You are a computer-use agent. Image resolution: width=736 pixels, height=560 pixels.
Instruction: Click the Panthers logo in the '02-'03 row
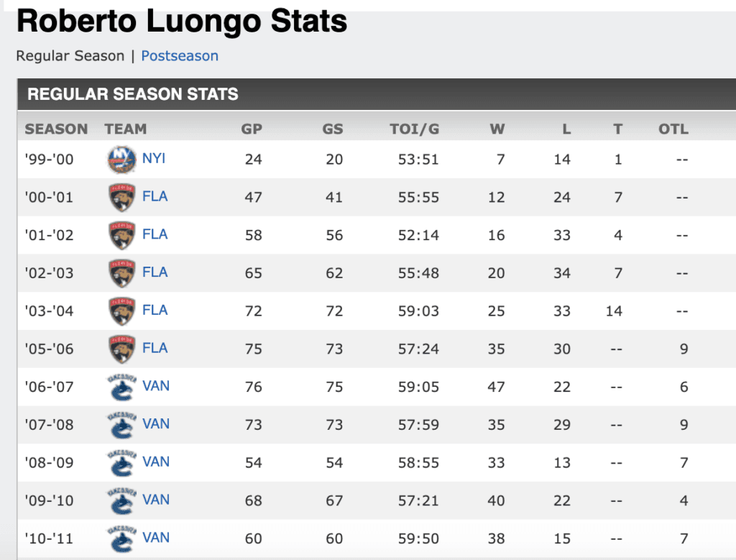(121, 273)
